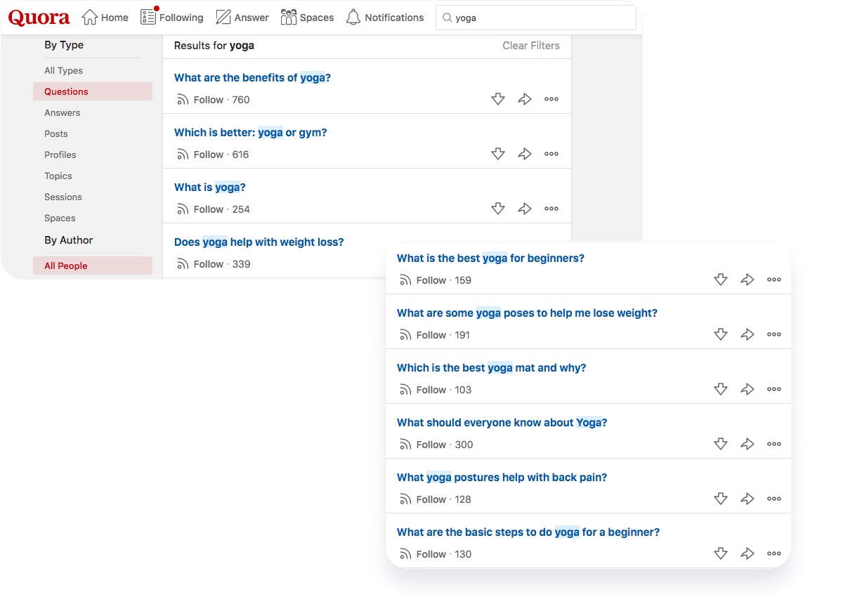Select All People author filter
The image size is (843, 616).
tap(93, 266)
